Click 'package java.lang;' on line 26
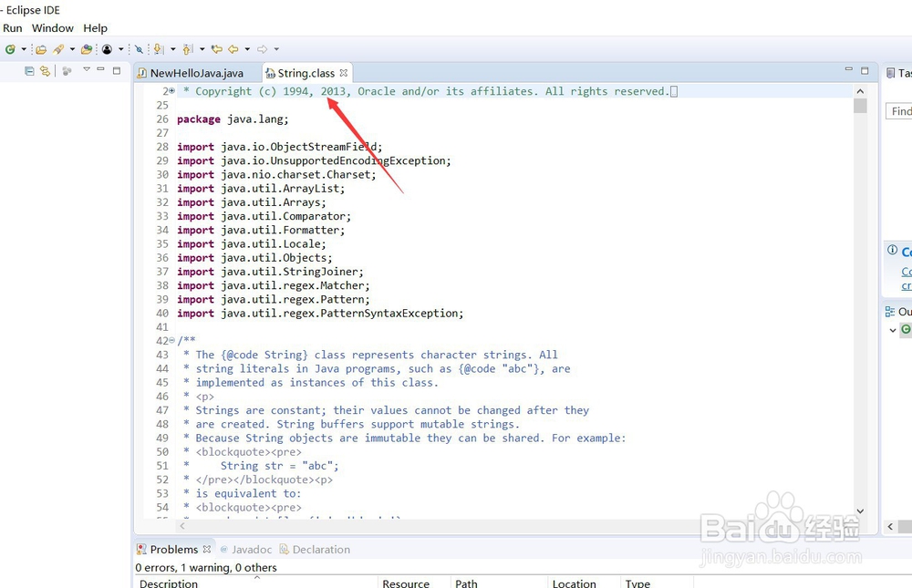912x588 pixels. [233, 119]
